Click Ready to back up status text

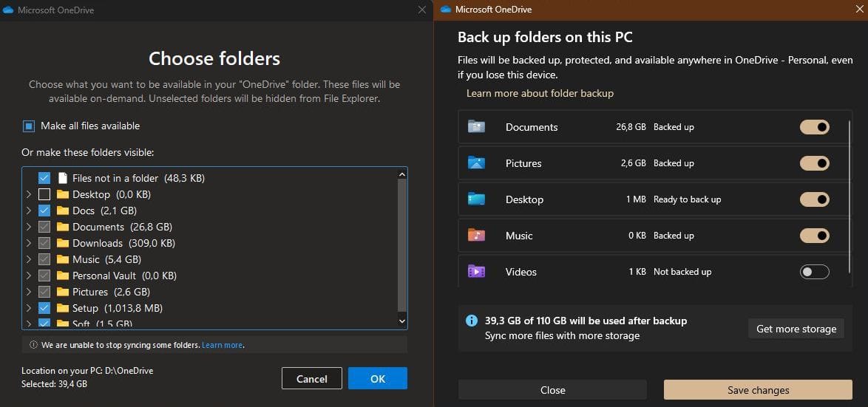[x=687, y=199]
